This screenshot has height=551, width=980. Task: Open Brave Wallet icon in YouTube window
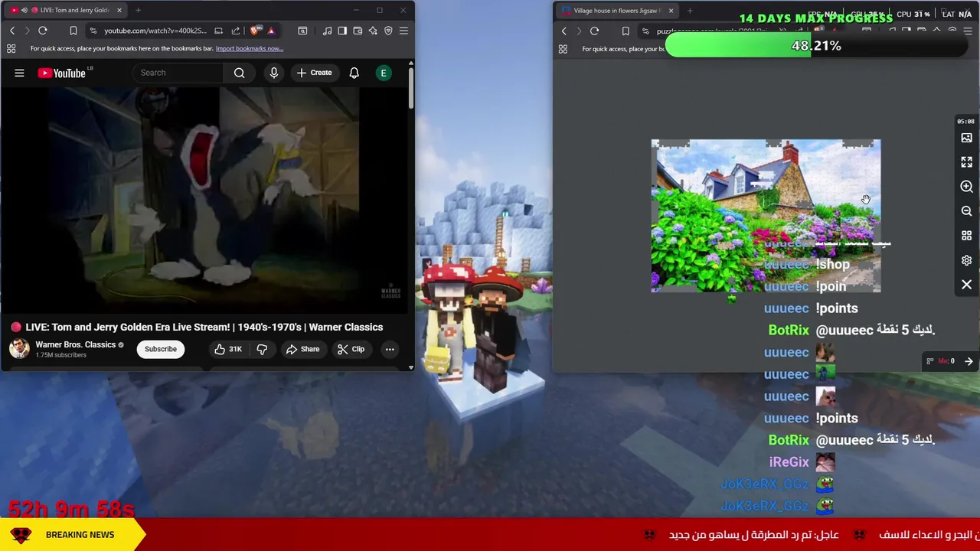pos(358,31)
